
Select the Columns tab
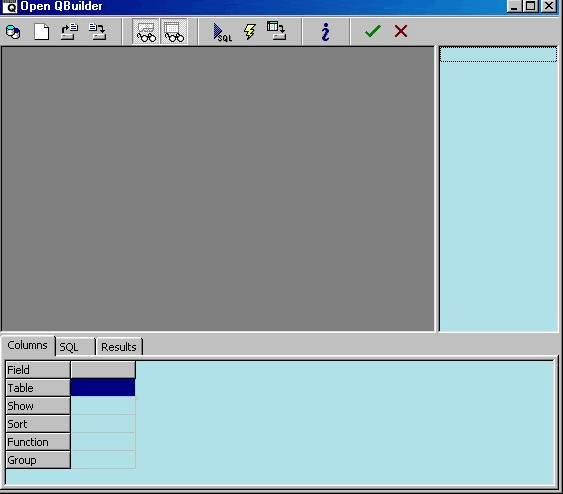point(28,345)
